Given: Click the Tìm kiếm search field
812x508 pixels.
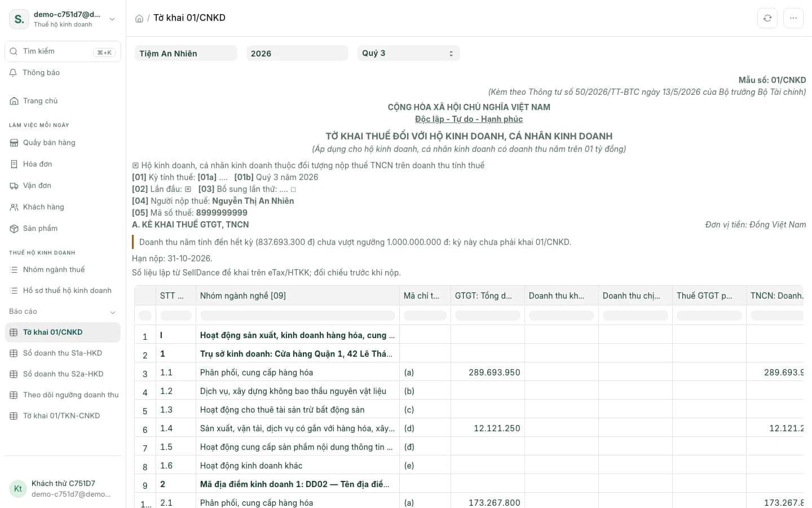Looking at the screenshot, I should click(63, 51).
